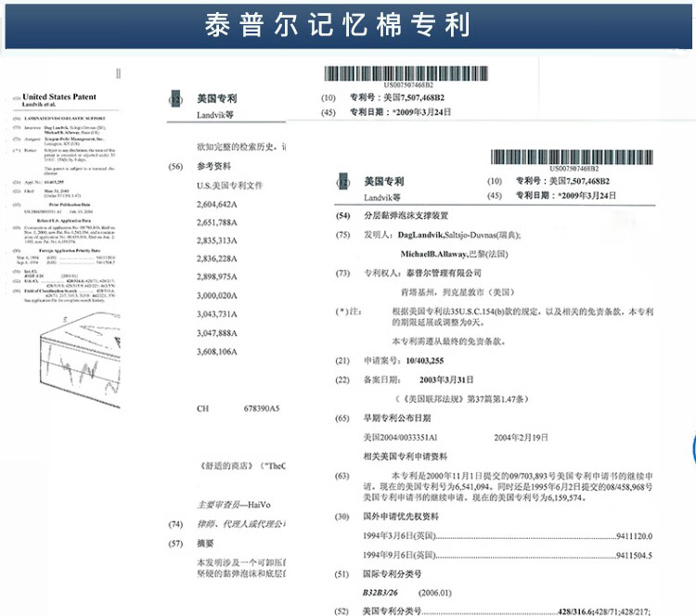This screenshot has width=696, height=616.
Task: Click U.S.美国专利文件 text
Action: click(x=230, y=185)
